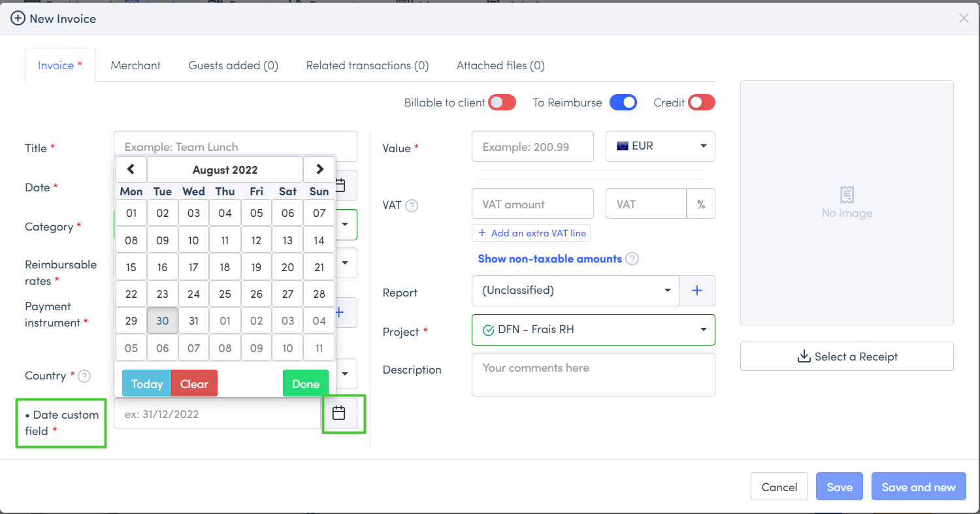This screenshot has width=980, height=514.
Task: Go to previous month in calendar
Action: (x=131, y=169)
